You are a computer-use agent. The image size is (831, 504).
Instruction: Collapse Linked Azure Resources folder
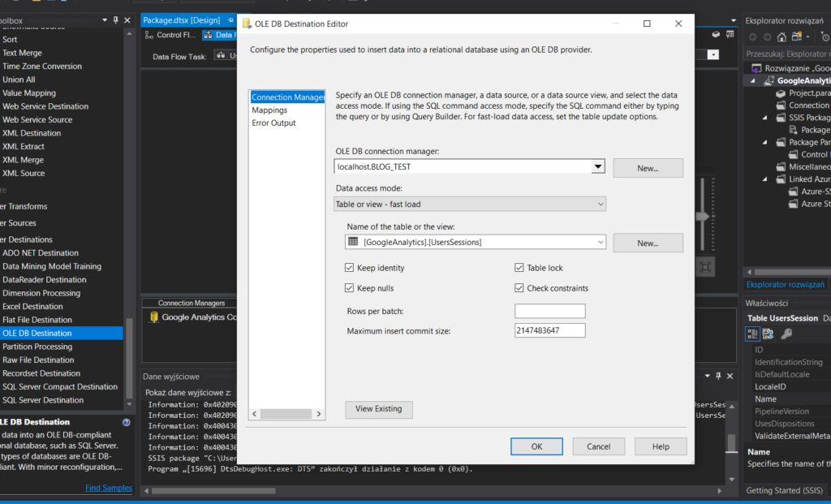[764, 179]
